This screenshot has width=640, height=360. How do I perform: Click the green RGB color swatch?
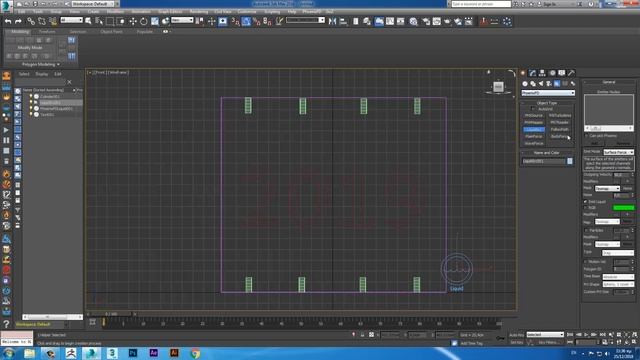(x=623, y=208)
